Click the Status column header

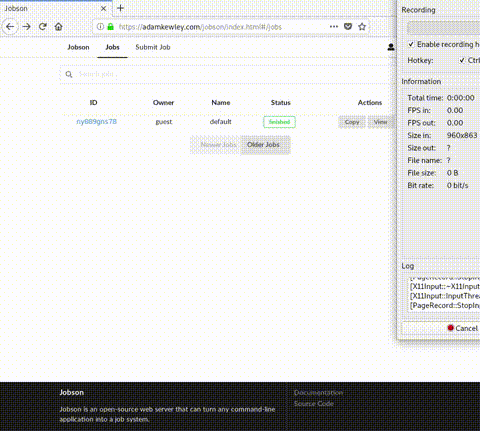[281, 103]
